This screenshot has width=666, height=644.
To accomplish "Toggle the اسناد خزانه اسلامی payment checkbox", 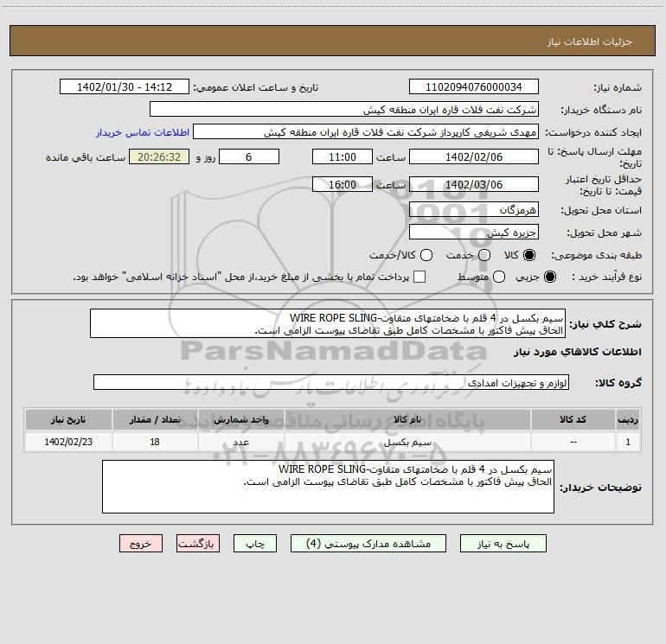I will (419, 277).
